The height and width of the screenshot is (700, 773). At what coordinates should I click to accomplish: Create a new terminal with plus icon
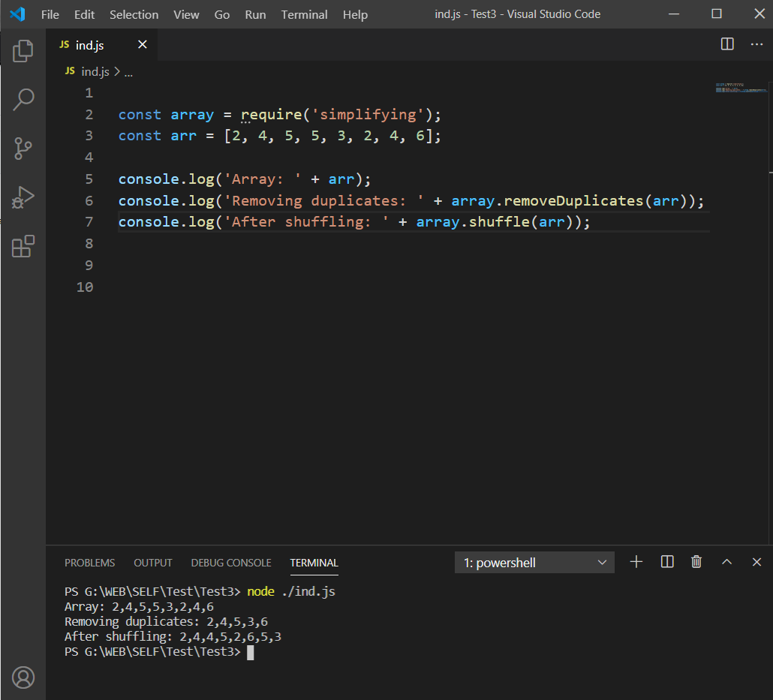(x=636, y=562)
